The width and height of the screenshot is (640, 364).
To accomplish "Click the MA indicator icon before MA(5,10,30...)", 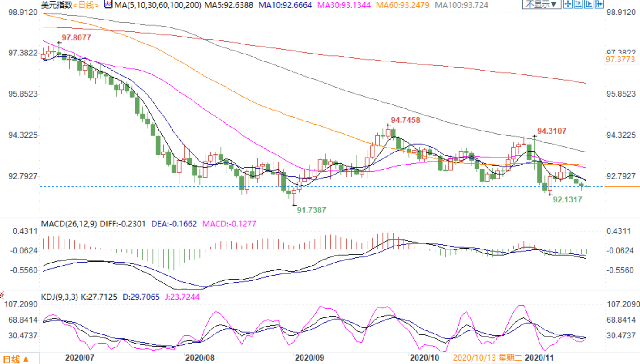I will 108,5.
